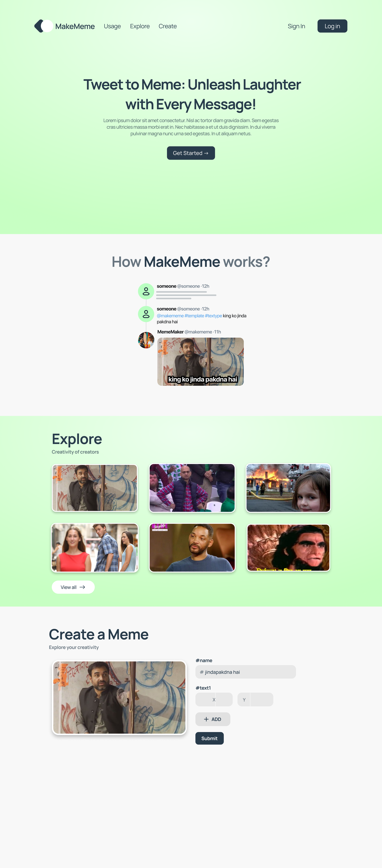Click the Submit button
Image resolution: width=382 pixels, height=868 pixels.
coord(209,738)
